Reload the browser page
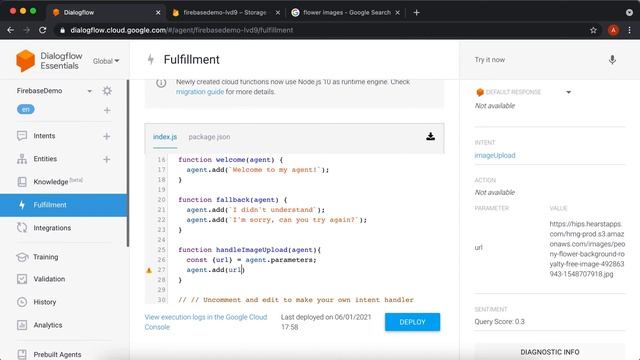640x360 pixels. (x=42, y=30)
